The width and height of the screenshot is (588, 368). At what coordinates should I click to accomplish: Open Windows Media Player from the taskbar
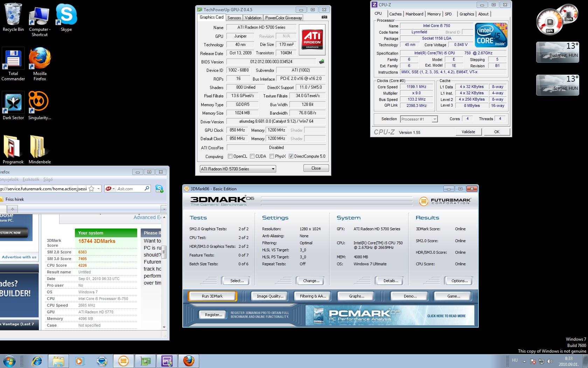pos(80,361)
